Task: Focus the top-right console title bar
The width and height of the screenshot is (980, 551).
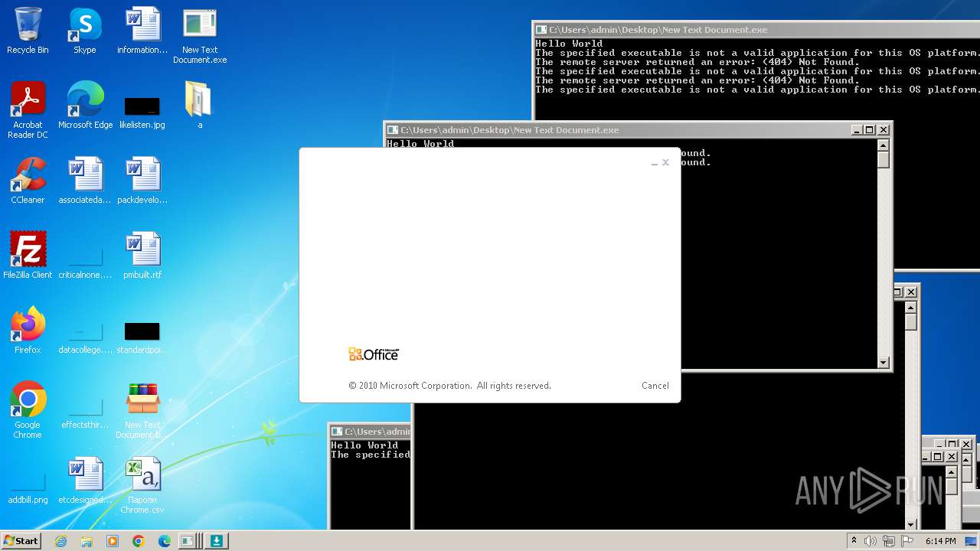Action: coord(756,30)
